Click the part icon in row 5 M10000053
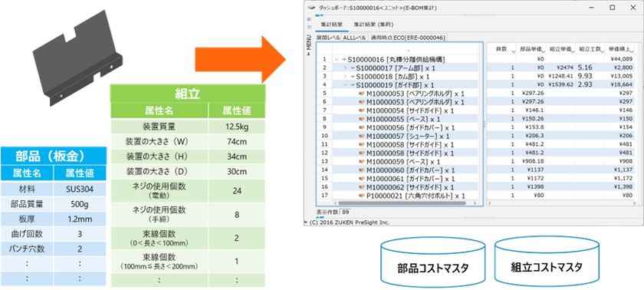Image resolution: width=644 pixels, height=290 pixels. [x=362, y=94]
